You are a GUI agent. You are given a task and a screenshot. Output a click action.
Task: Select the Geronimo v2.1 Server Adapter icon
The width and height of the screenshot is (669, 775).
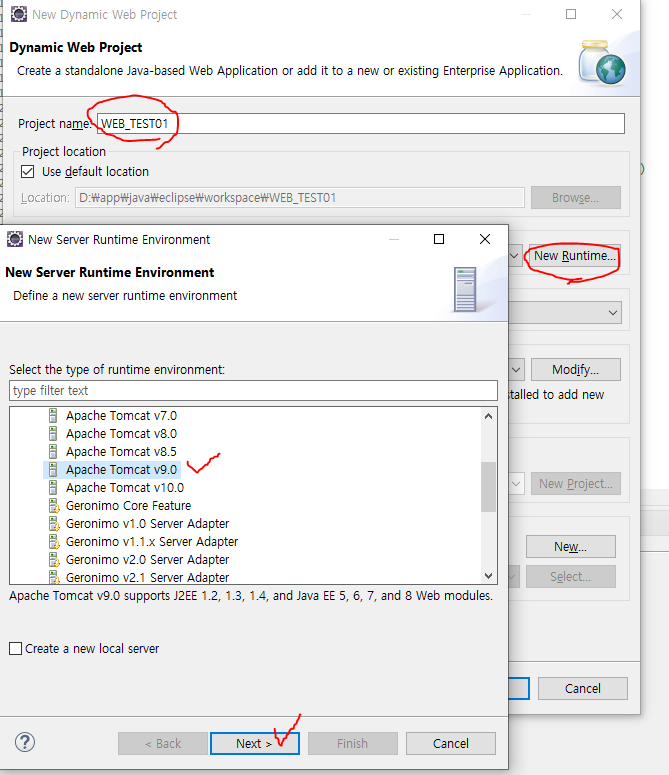point(54,577)
